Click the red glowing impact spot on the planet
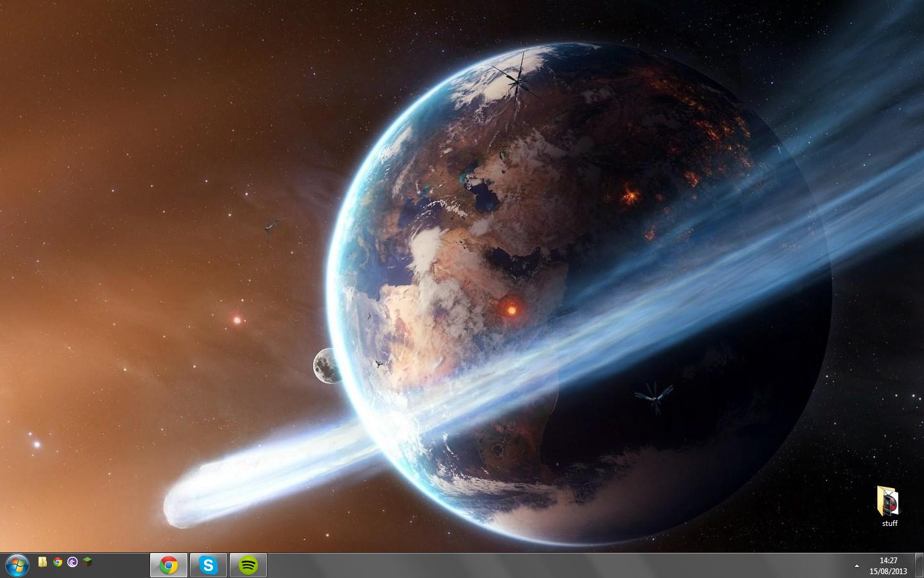The image size is (924, 578). (511, 310)
